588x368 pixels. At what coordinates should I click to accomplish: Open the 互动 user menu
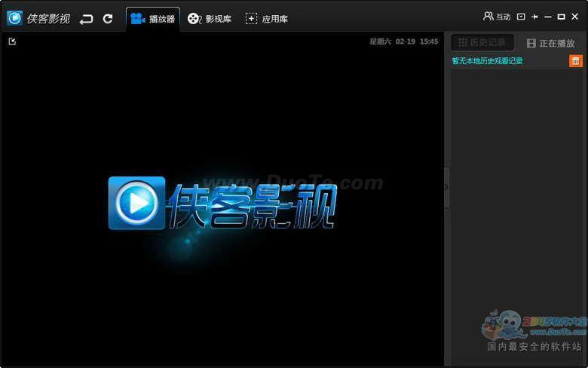tap(497, 17)
